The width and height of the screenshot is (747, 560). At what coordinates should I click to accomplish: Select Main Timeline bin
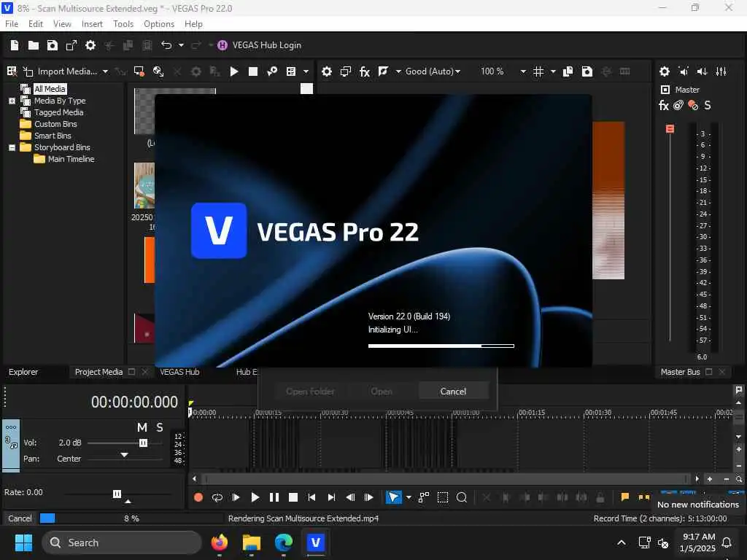click(71, 159)
